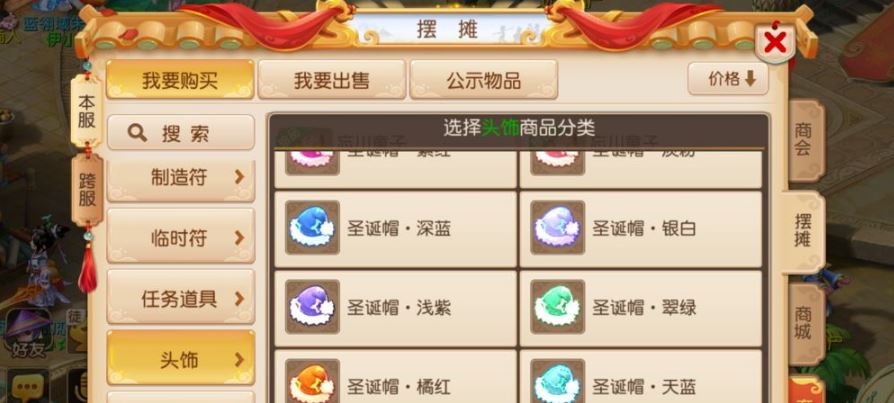This screenshot has height=403, width=894.
Task: Switch to the 跨服 cross-server tab
Action: pyautogui.click(x=87, y=190)
